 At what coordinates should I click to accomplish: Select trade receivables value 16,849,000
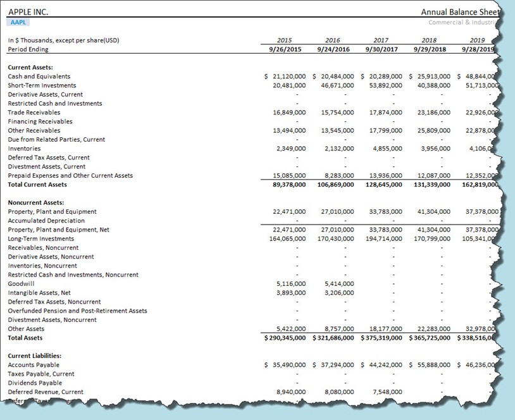click(289, 113)
